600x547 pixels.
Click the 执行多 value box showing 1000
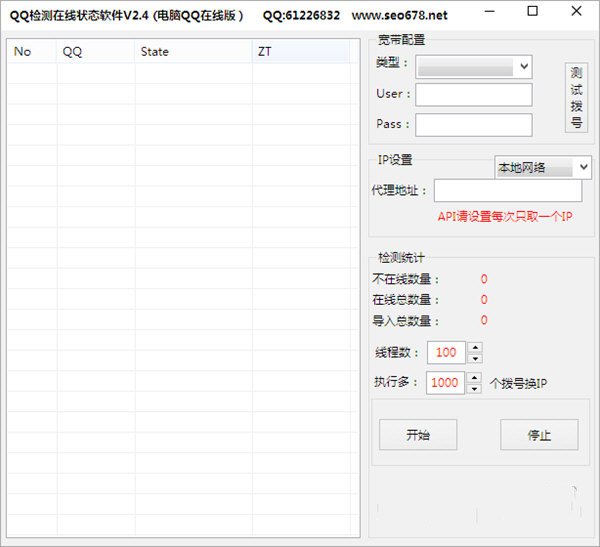[x=445, y=383]
